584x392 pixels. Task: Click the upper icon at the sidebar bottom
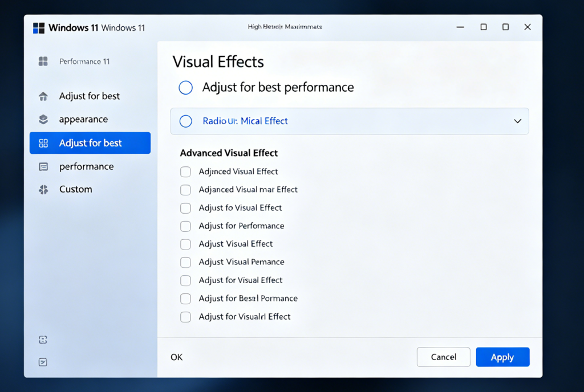[43, 340]
